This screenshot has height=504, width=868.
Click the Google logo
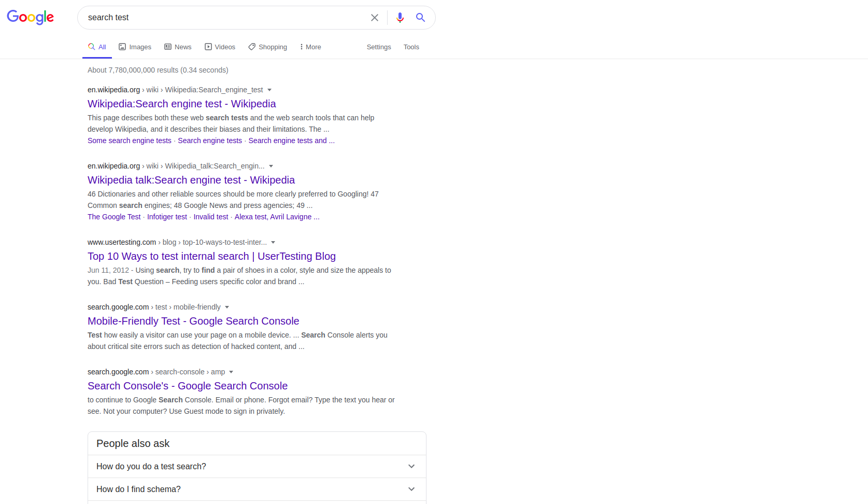pos(30,17)
